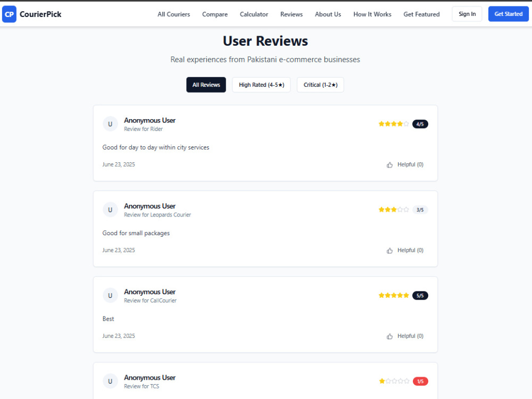The image size is (532, 399).
Task: Open the Get Featured link
Action: pyautogui.click(x=421, y=14)
